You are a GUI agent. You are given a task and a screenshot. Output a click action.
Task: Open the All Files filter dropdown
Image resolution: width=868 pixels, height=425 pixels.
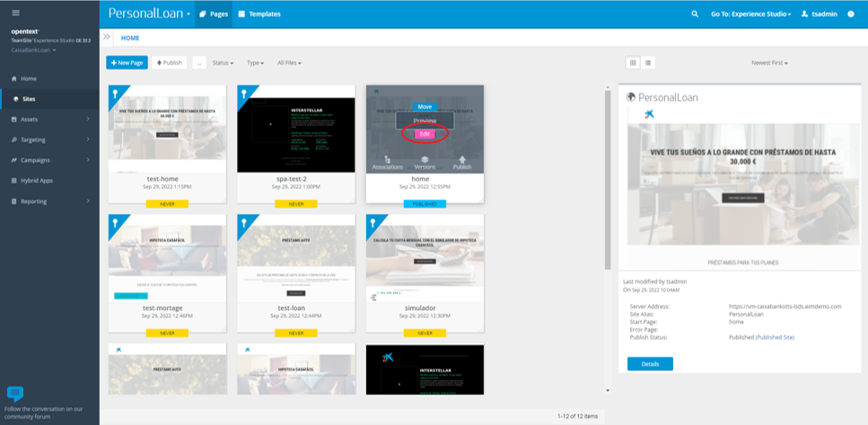[x=290, y=63]
